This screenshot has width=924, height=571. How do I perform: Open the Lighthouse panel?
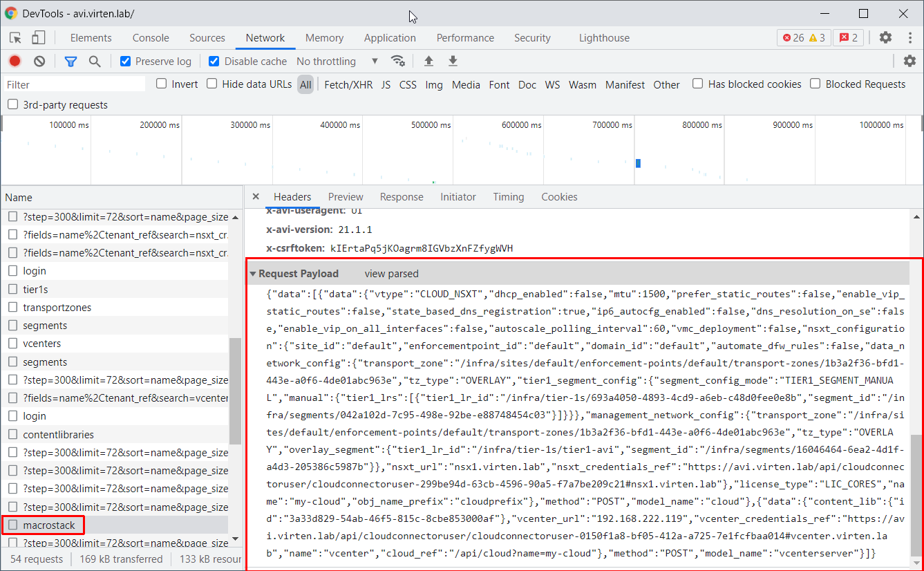pos(604,38)
